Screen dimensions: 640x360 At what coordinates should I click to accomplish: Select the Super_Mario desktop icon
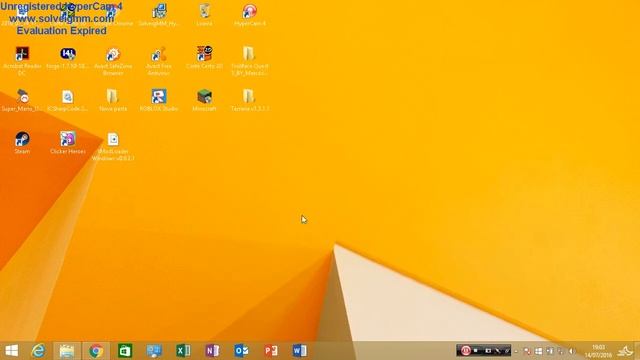[22, 100]
